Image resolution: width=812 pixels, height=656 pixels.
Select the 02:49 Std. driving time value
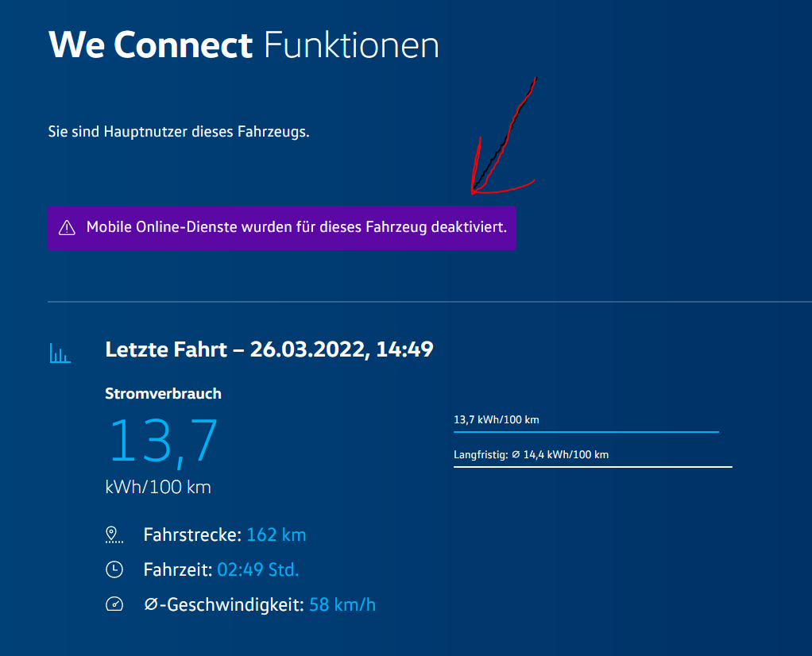click(258, 569)
